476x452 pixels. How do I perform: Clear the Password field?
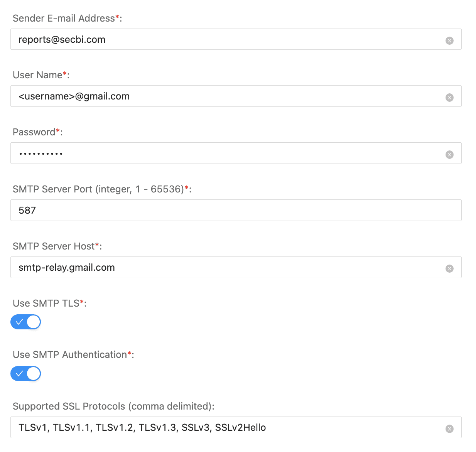449,154
